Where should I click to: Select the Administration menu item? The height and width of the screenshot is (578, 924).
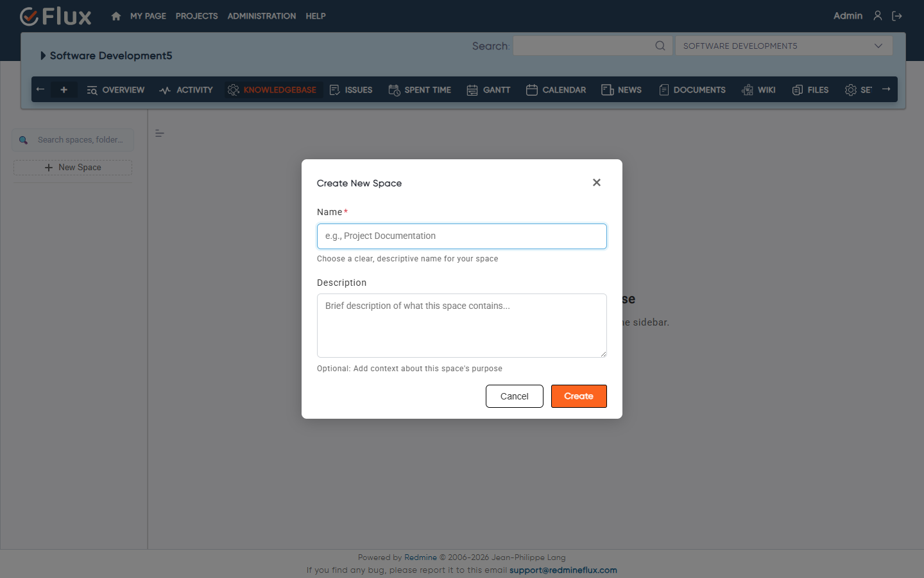(262, 16)
